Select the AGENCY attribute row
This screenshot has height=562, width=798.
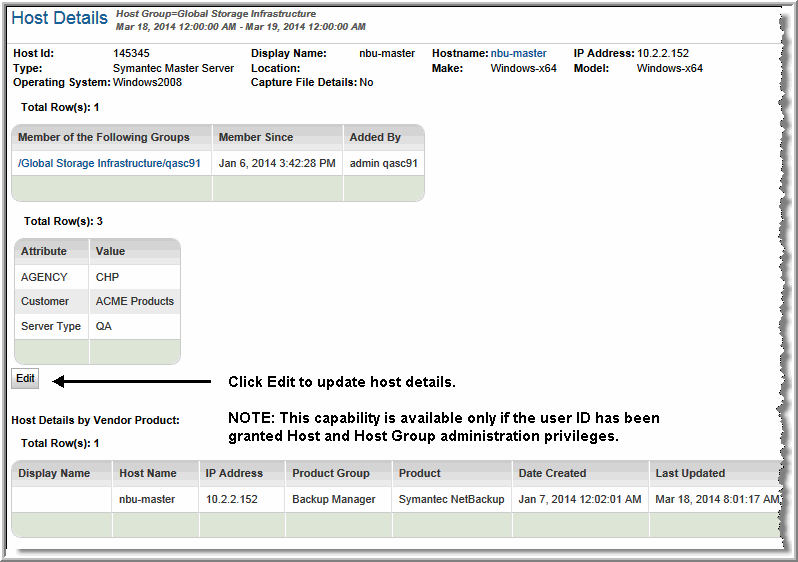tap(44, 277)
